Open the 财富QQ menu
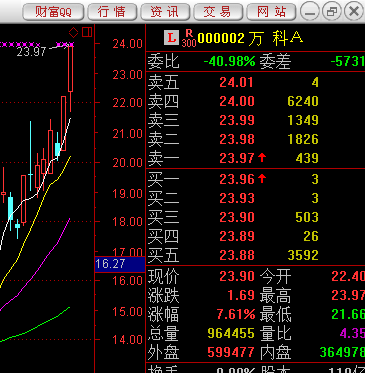Image resolution: width=365 pixels, height=373 pixels. point(53,12)
